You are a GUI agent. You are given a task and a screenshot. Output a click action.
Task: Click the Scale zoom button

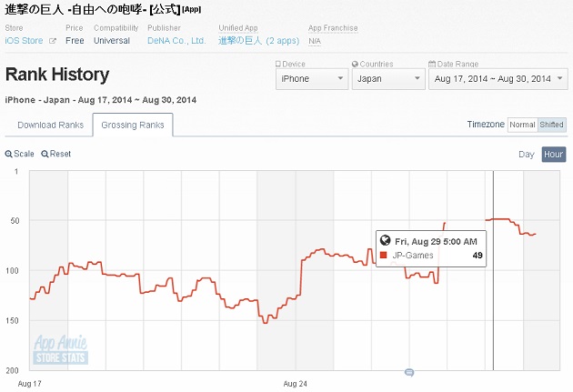click(x=19, y=154)
